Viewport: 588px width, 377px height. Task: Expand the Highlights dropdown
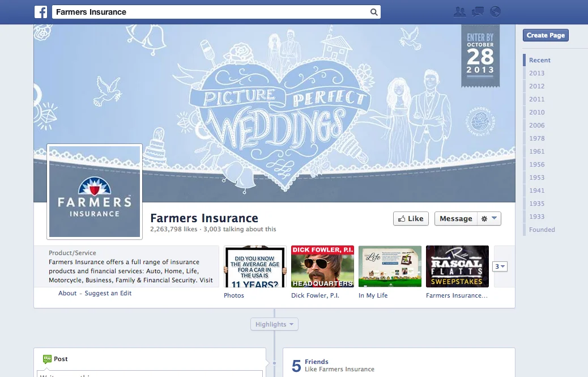coord(274,324)
